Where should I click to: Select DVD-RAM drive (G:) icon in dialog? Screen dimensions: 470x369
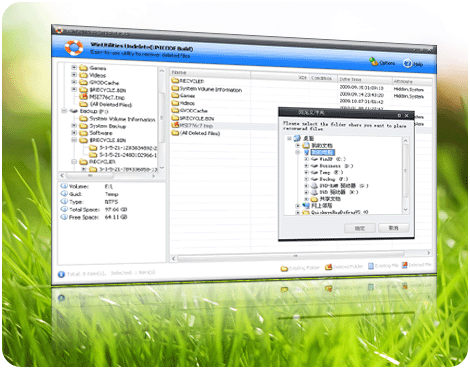314,186
